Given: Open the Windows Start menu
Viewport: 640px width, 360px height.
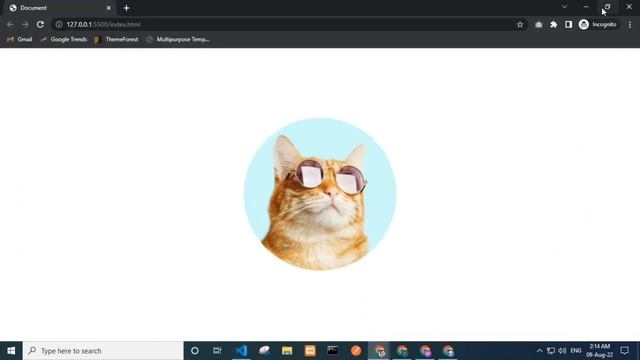Looking at the screenshot, I should click(x=11, y=351).
